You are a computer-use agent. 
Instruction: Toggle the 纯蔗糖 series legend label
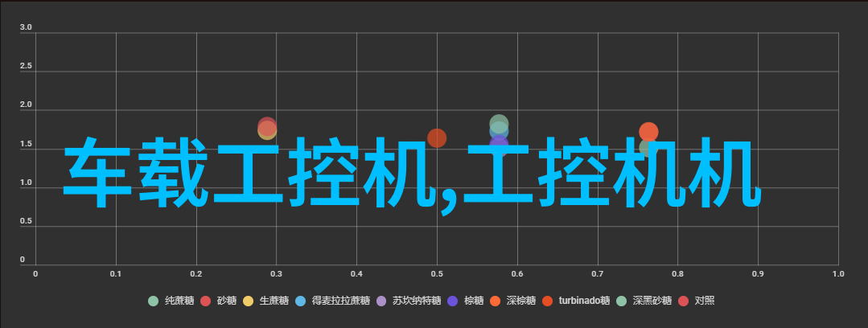(x=179, y=301)
